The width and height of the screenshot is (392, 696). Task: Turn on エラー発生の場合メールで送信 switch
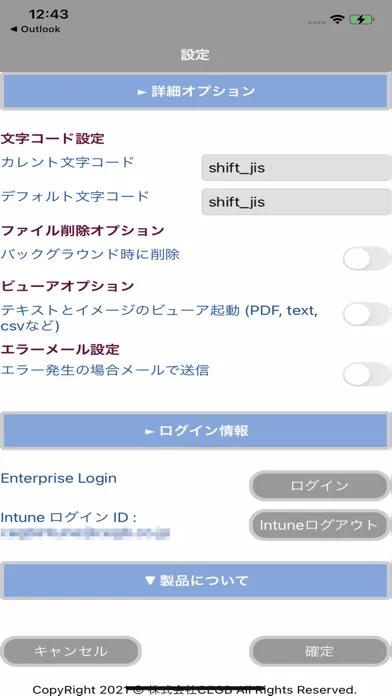[x=367, y=374]
